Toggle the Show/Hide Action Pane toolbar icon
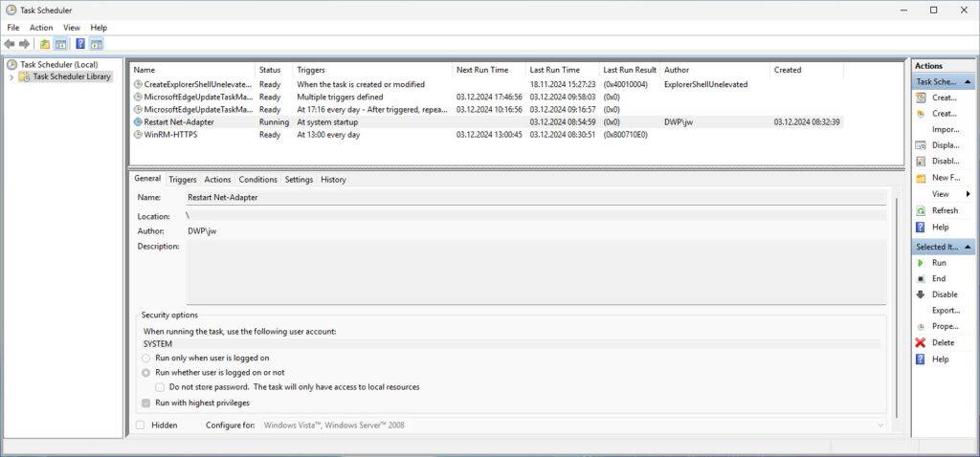Screen dimensions: 980x457 96,44
